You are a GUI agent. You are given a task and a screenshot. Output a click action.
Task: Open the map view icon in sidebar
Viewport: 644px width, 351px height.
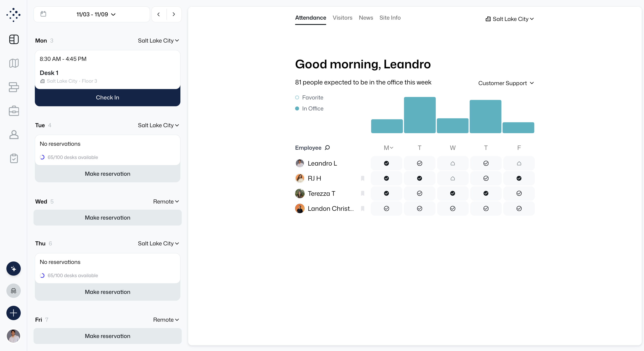point(14,63)
